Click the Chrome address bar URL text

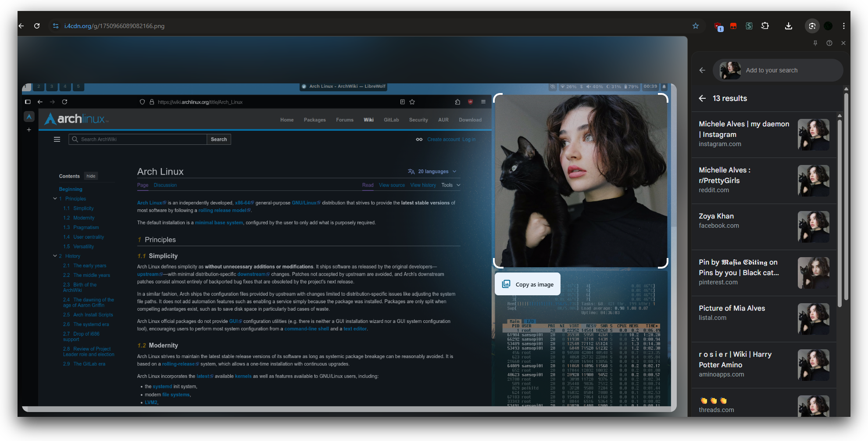[114, 26]
